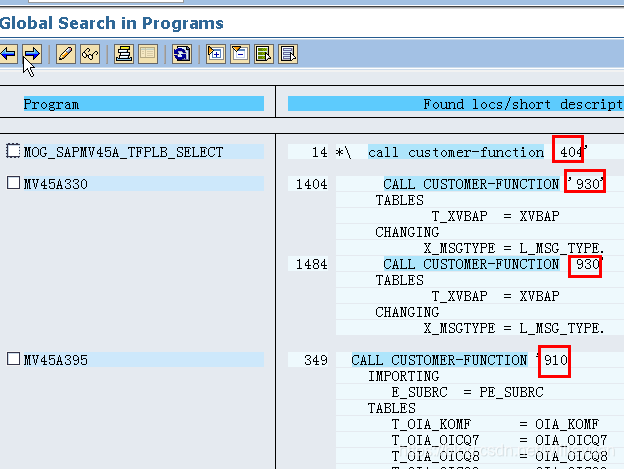Click the TABLES line below line 1404

[399, 200]
